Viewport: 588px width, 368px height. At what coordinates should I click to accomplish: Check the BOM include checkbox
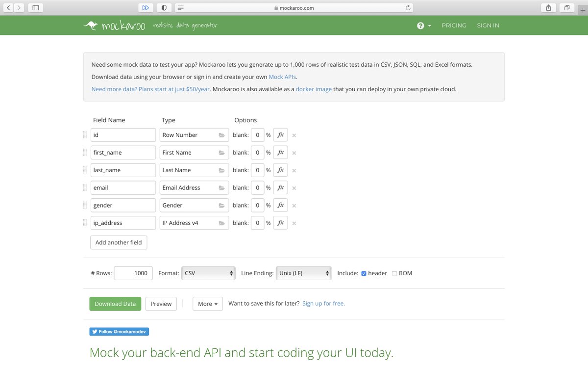[x=394, y=273]
